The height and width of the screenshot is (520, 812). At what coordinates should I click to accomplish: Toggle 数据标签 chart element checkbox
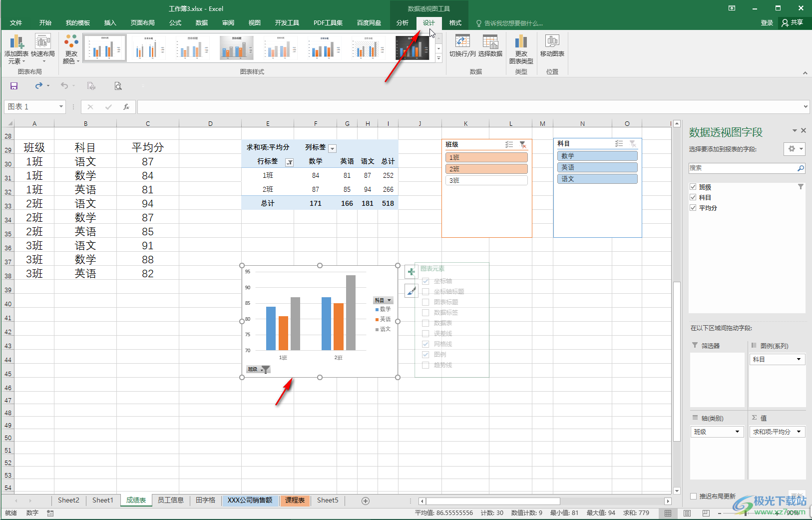tap(425, 313)
